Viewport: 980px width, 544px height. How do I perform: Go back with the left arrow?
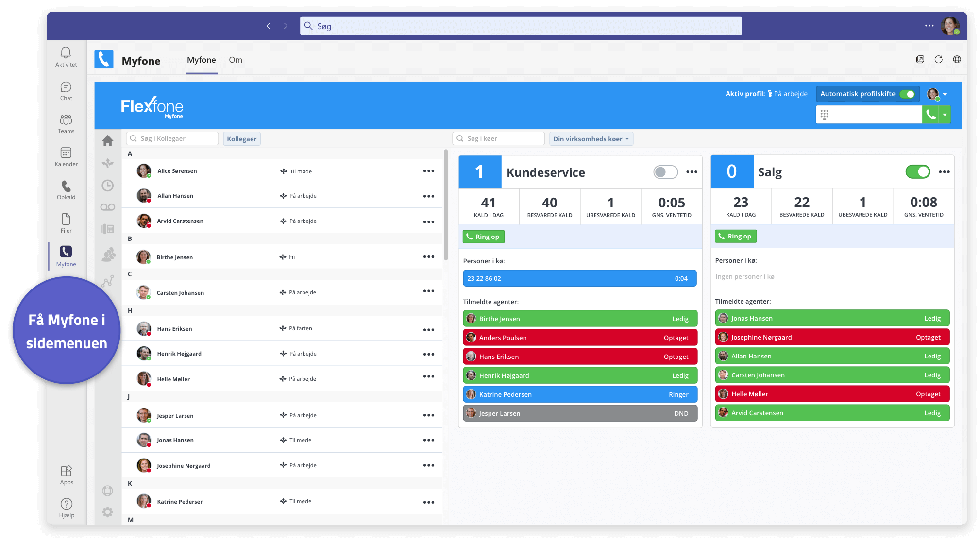point(268,26)
